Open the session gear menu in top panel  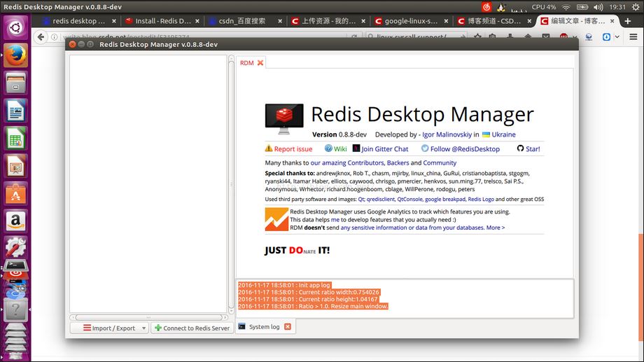pos(636,7)
